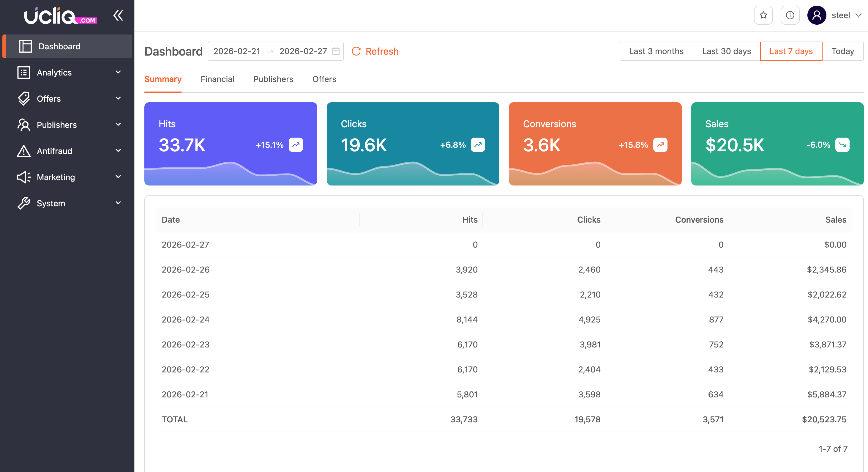
Task: Open the info circle icon
Action: [790, 15]
